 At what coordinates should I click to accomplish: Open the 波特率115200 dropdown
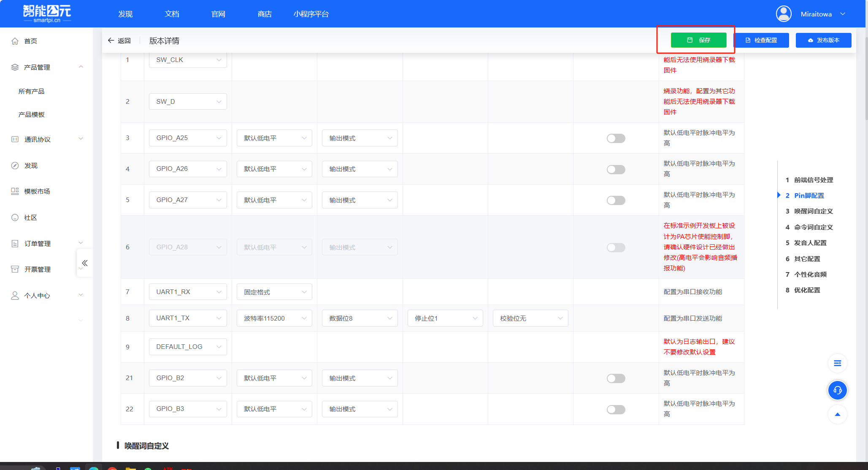point(274,318)
